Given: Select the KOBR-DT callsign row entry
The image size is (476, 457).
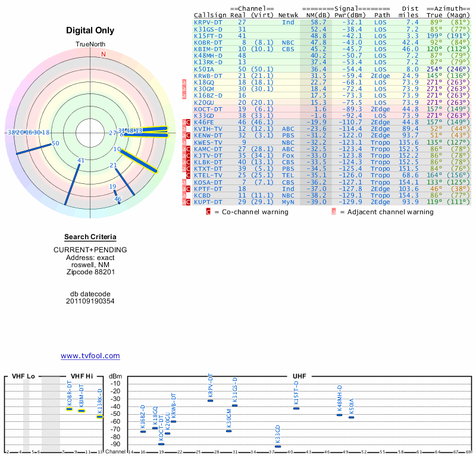Looking at the screenshot, I should pyautogui.click(x=208, y=42).
